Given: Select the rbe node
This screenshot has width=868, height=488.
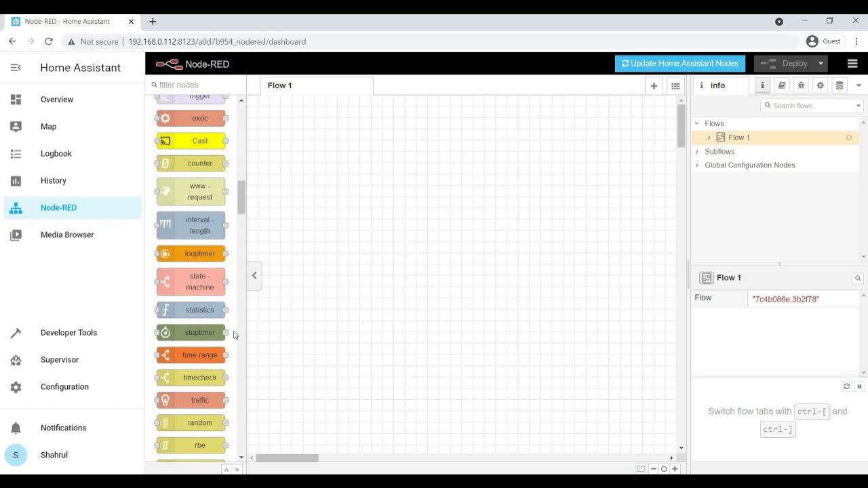Looking at the screenshot, I should tap(191, 445).
